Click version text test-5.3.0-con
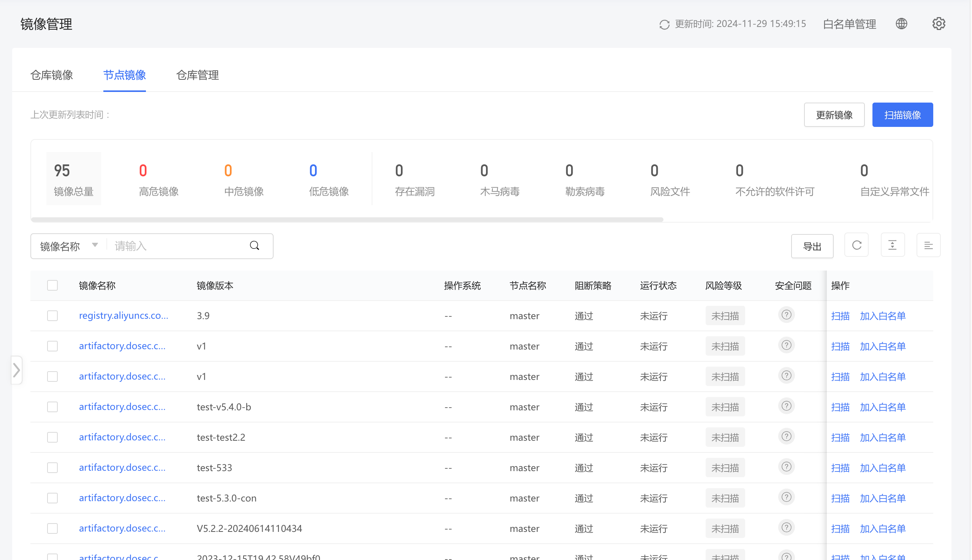This screenshot has width=972, height=560. (226, 498)
